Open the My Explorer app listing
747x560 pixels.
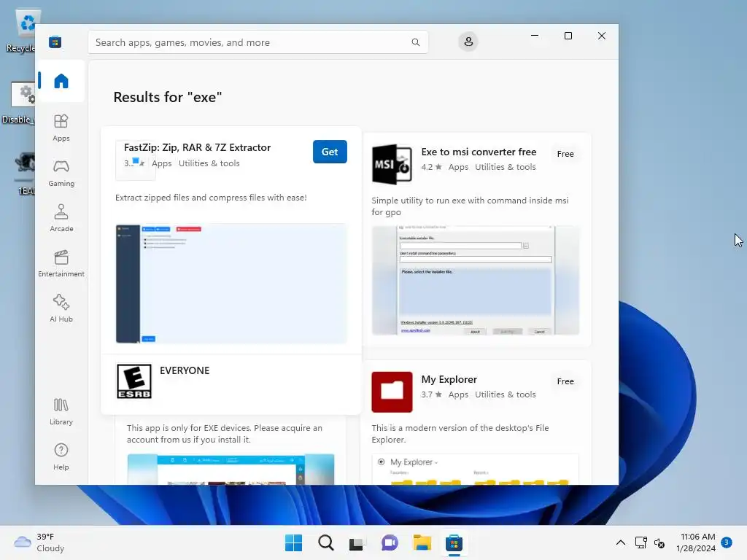click(x=449, y=379)
